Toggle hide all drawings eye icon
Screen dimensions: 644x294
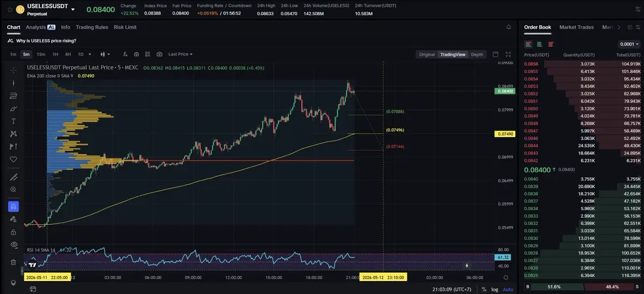[x=13, y=245]
